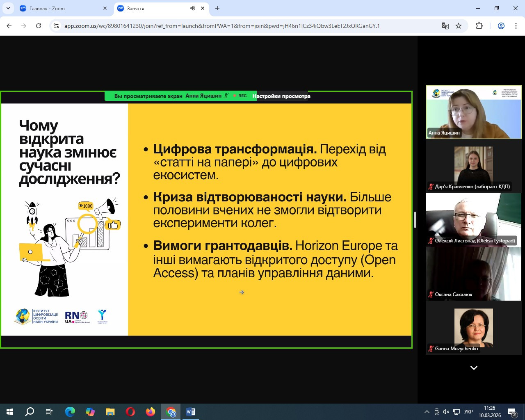Open Microsoft Word from the taskbar
Image resolution: width=525 pixels, height=420 pixels.
(191, 412)
